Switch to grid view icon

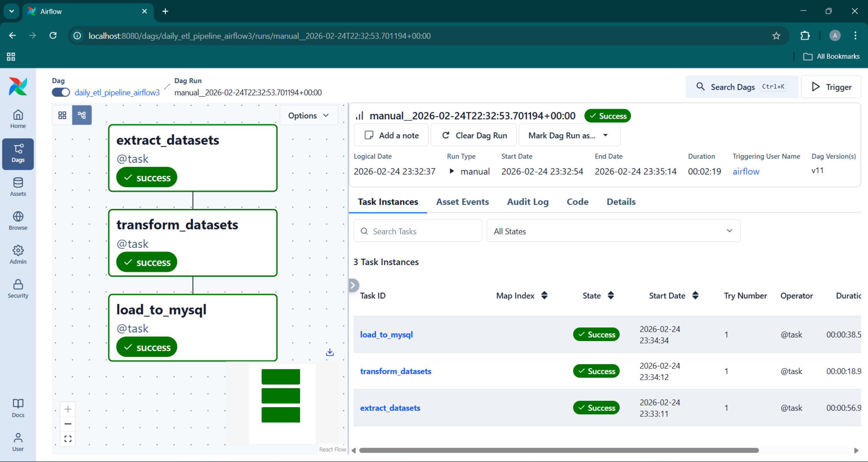[x=62, y=115]
